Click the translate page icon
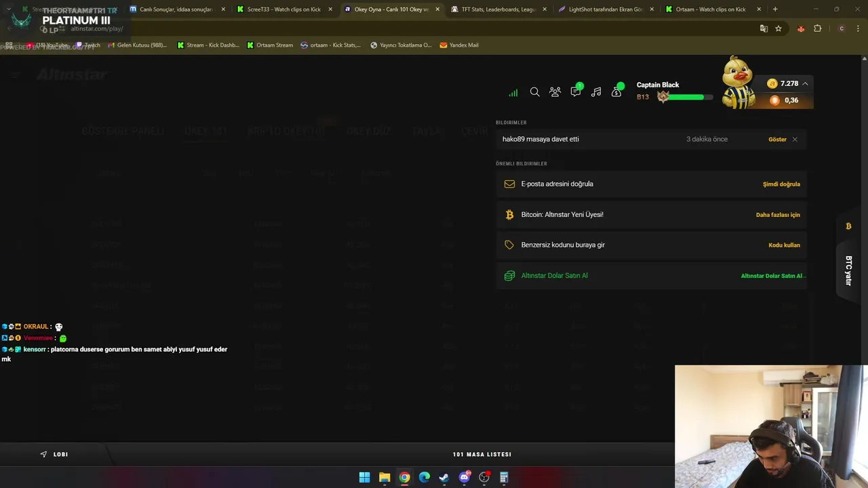The height and width of the screenshot is (488, 868). pos(764,28)
